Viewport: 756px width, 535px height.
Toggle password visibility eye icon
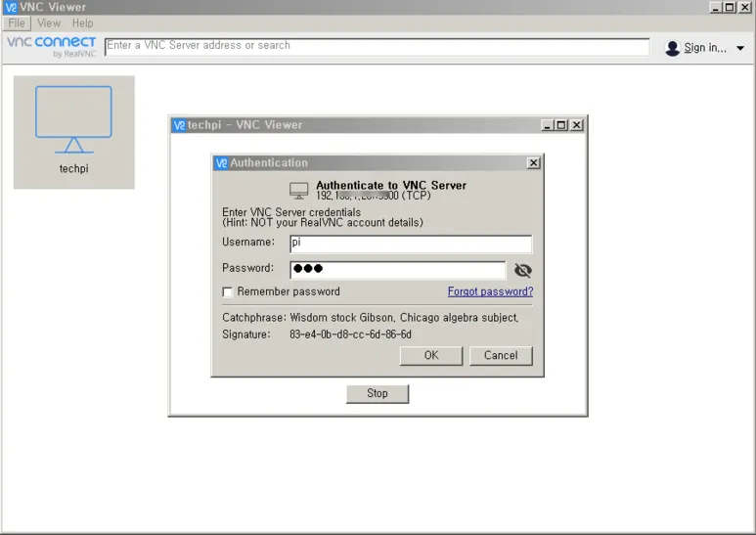pyautogui.click(x=522, y=270)
